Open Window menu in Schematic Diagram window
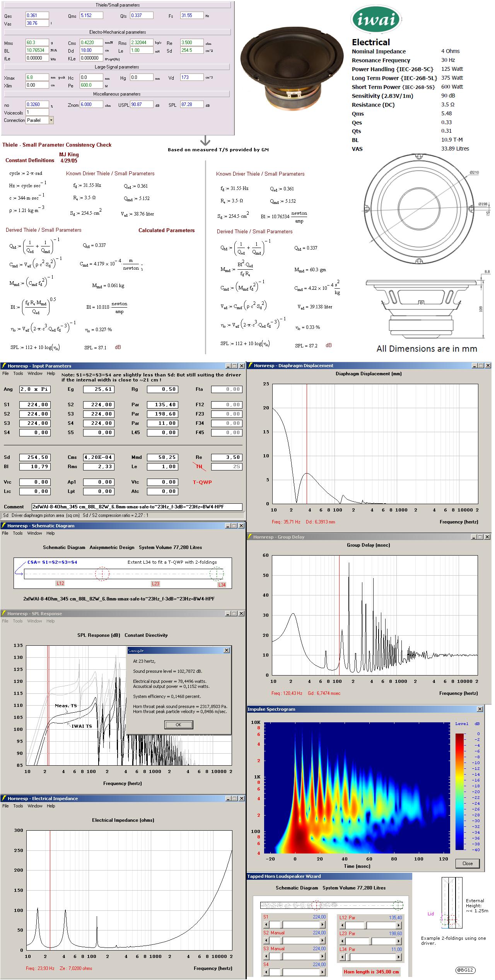This screenshot has height=980, width=495. click(34, 533)
